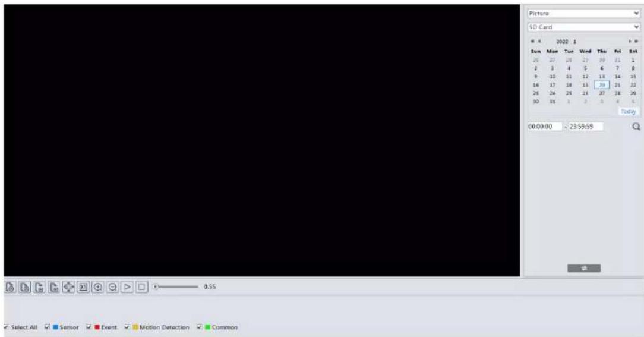This screenshot has height=337, width=644.
Task: Go to previous month in calendar
Action: 539,42
